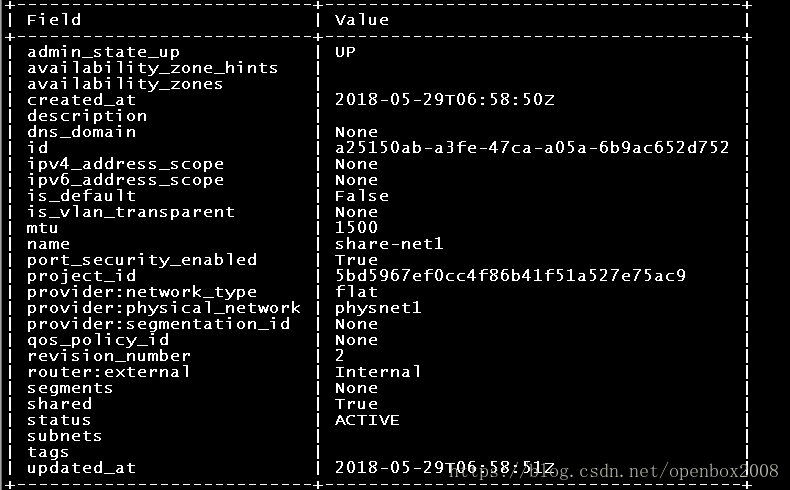Click the ACTIVE status value
The height and width of the screenshot is (490, 790).
(367, 420)
